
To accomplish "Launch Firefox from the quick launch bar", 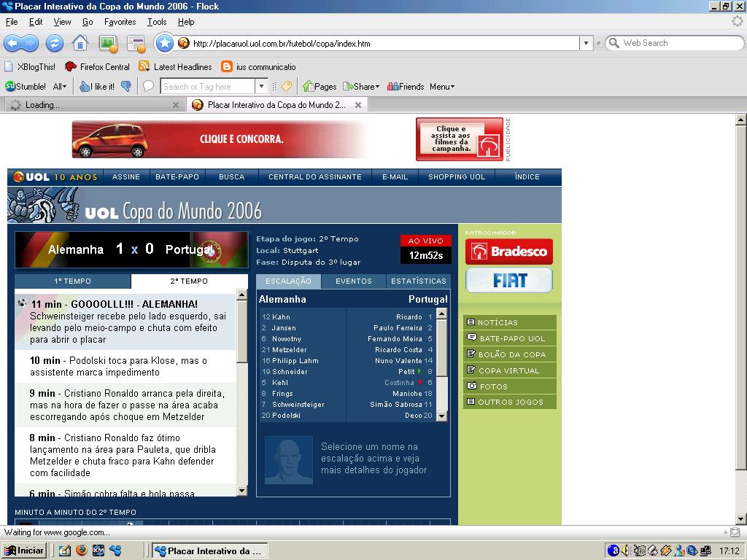I will tap(82, 551).
